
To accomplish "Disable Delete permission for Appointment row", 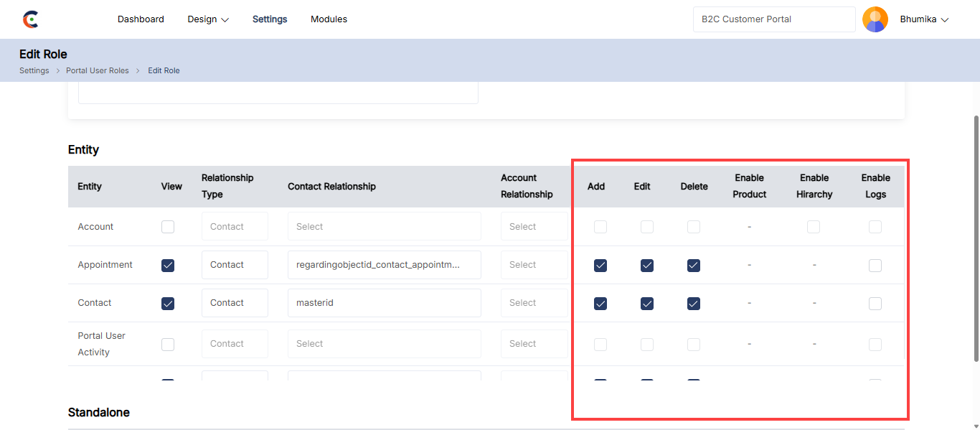I will click(x=693, y=266).
